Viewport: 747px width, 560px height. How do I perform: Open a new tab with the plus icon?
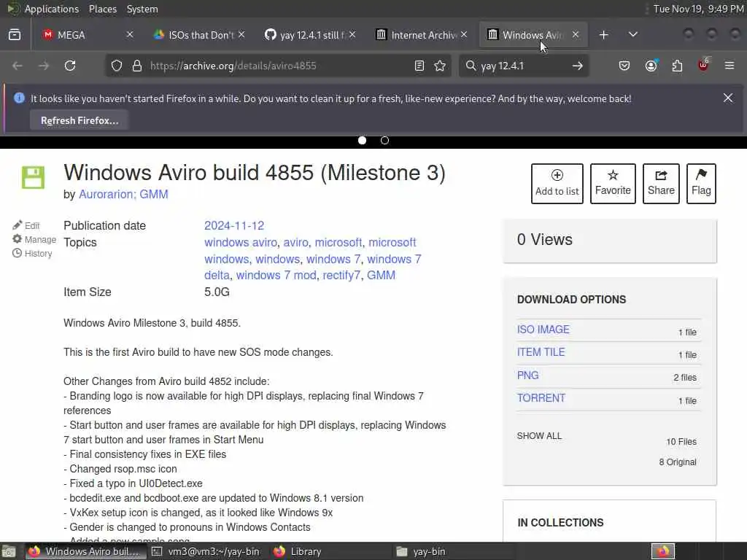coord(603,35)
